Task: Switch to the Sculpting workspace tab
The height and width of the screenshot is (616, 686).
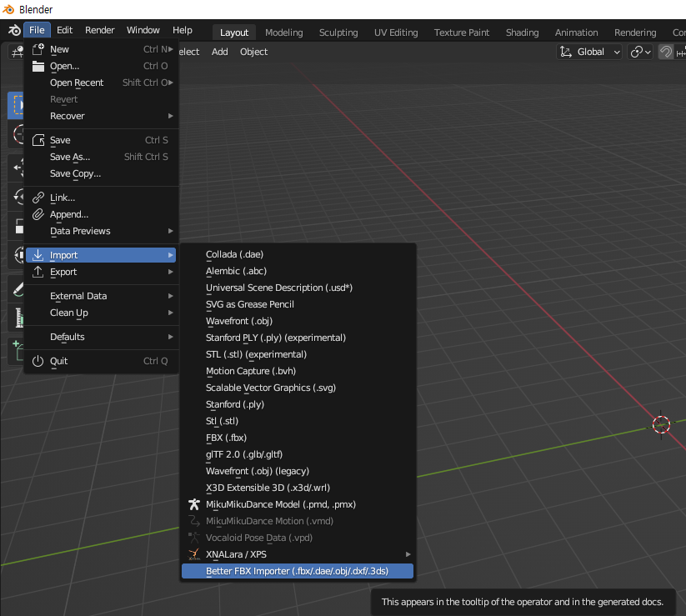Action: click(x=338, y=33)
